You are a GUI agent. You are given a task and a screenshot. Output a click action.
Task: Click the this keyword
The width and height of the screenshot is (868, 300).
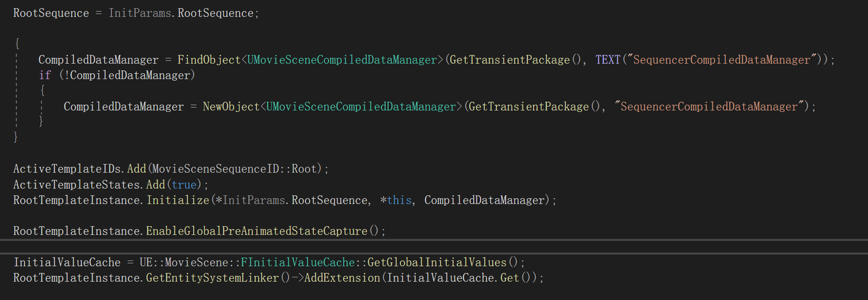400,200
